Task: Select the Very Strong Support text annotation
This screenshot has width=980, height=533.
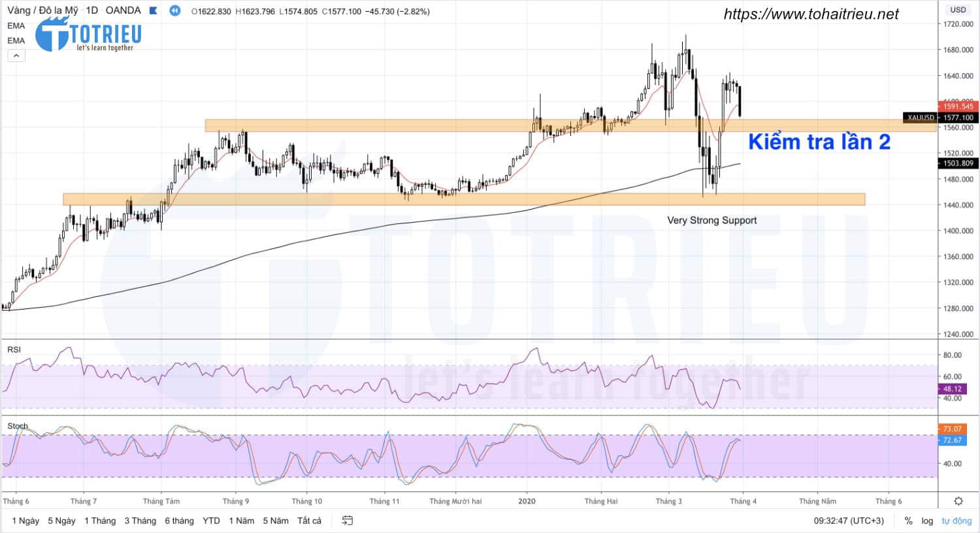Action: pos(712,220)
